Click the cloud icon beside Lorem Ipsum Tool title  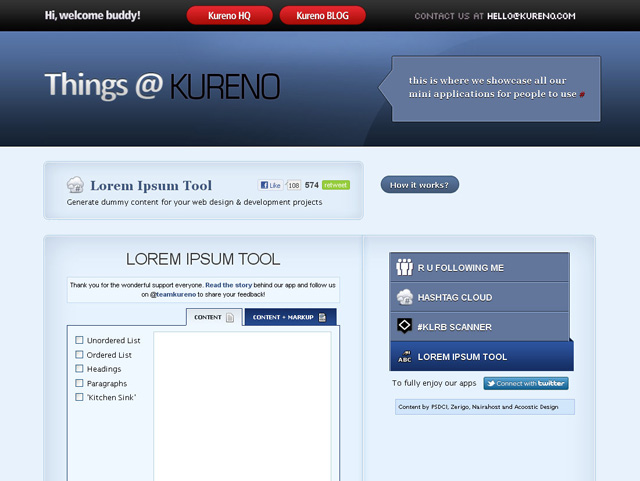coord(76,185)
